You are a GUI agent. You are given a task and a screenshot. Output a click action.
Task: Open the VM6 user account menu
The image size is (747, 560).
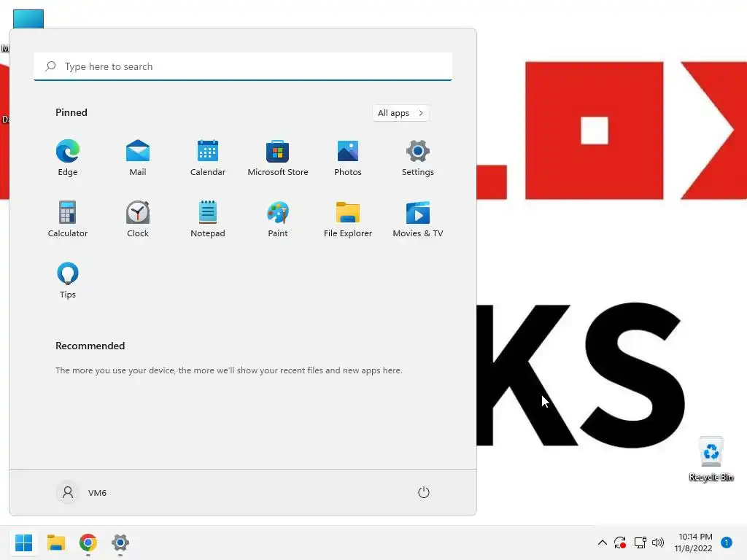[x=82, y=492]
